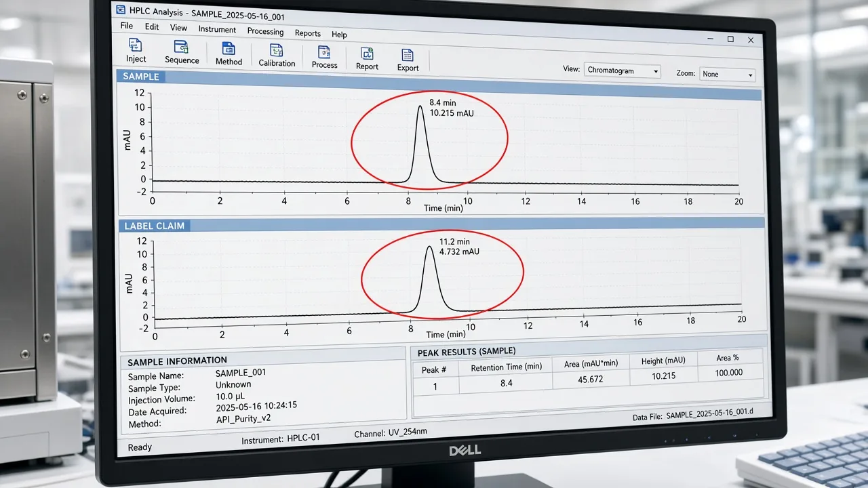Select the 10.215 height cell in results table
868x488 pixels.
pos(663,375)
